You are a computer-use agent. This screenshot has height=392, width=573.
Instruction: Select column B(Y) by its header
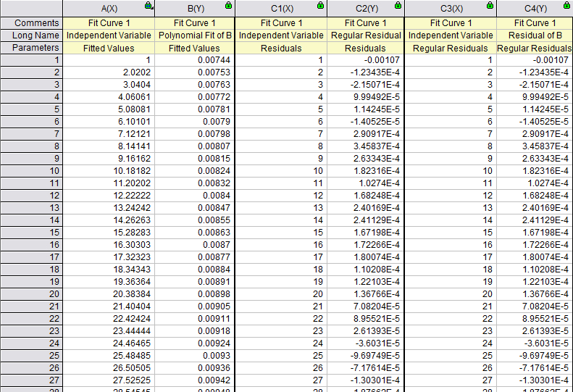(195, 9)
